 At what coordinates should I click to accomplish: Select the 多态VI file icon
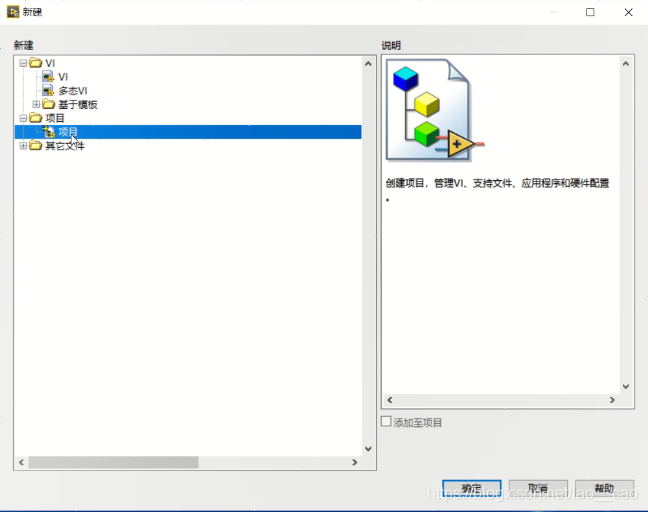48,90
